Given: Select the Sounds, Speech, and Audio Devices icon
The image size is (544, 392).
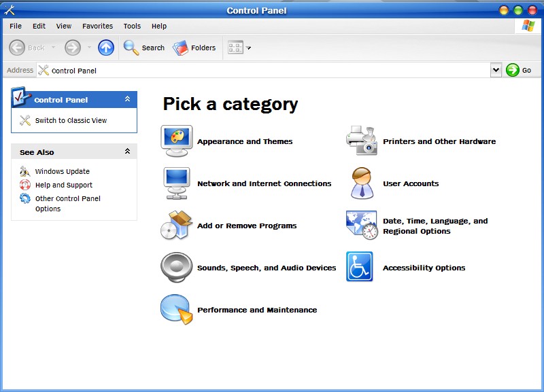Looking at the screenshot, I should click(177, 268).
